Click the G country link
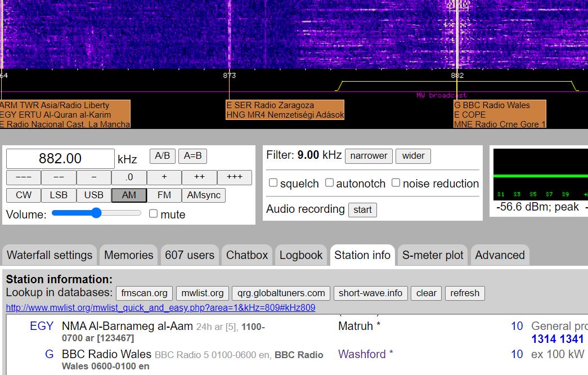The height and width of the screenshot is (375, 588). pyautogui.click(x=49, y=354)
